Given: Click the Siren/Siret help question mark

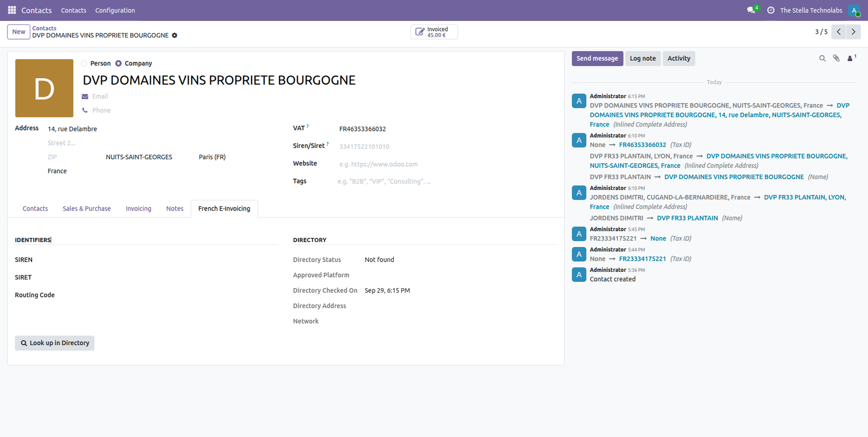Looking at the screenshot, I should (328, 144).
